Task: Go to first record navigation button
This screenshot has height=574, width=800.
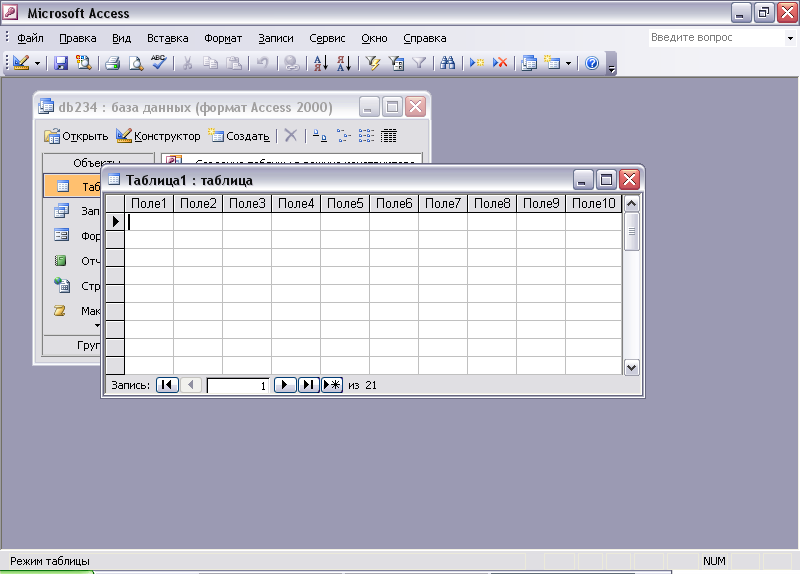Action: click(167, 385)
